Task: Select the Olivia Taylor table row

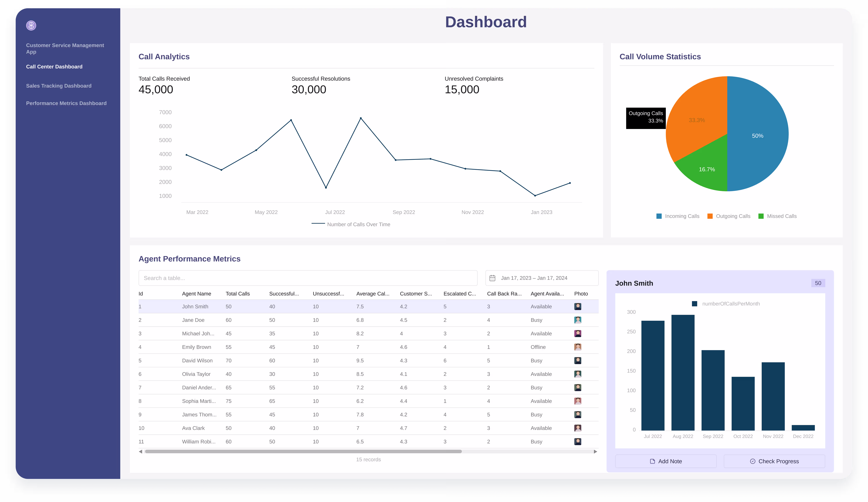Action: [x=368, y=374]
